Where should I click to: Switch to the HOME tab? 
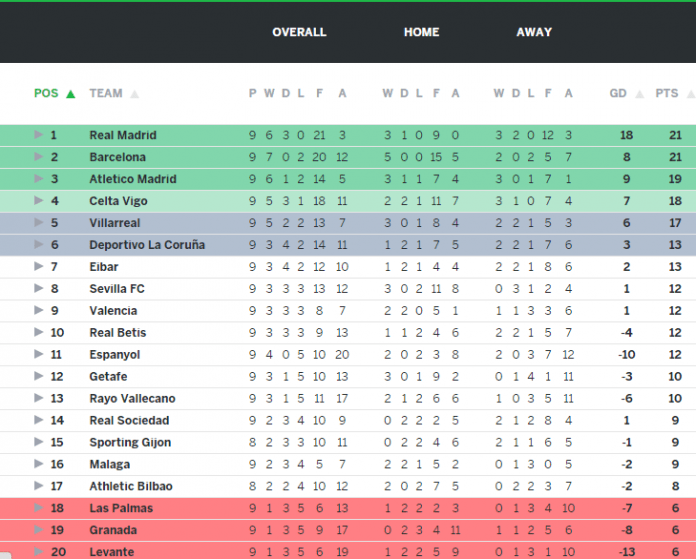421,32
